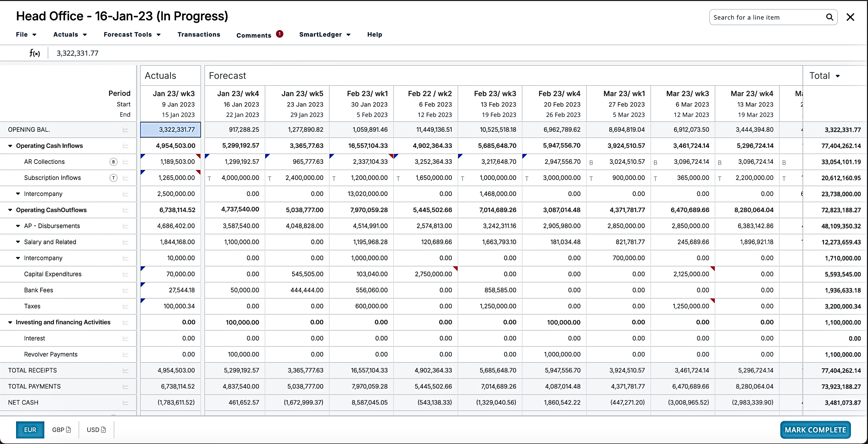Collapse the Operating Cash Inflows group
The width and height of the screenshot is (868, 444).
click(10, 146)
